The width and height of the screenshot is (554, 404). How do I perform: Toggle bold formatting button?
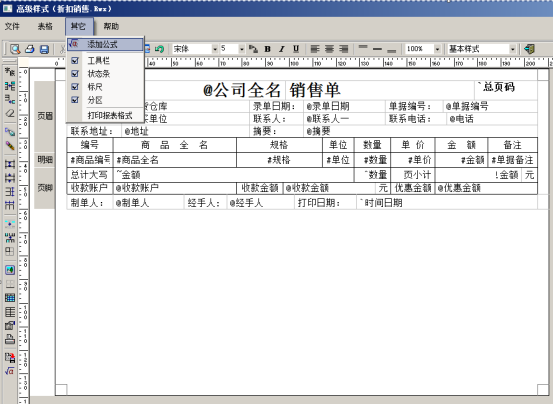click(267, 49)
